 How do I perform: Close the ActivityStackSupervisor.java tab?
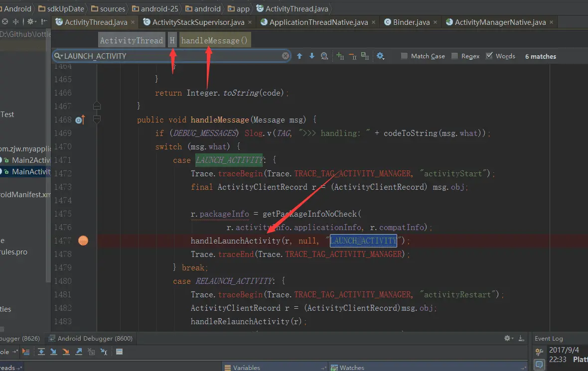250,22
